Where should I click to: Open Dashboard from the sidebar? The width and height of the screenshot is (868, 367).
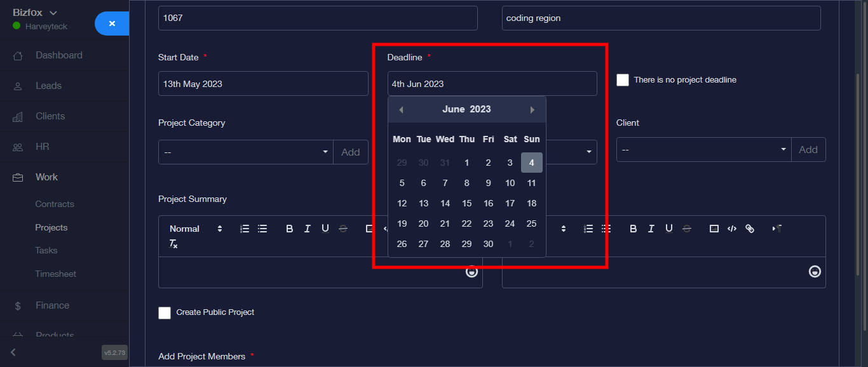point(58,55)
